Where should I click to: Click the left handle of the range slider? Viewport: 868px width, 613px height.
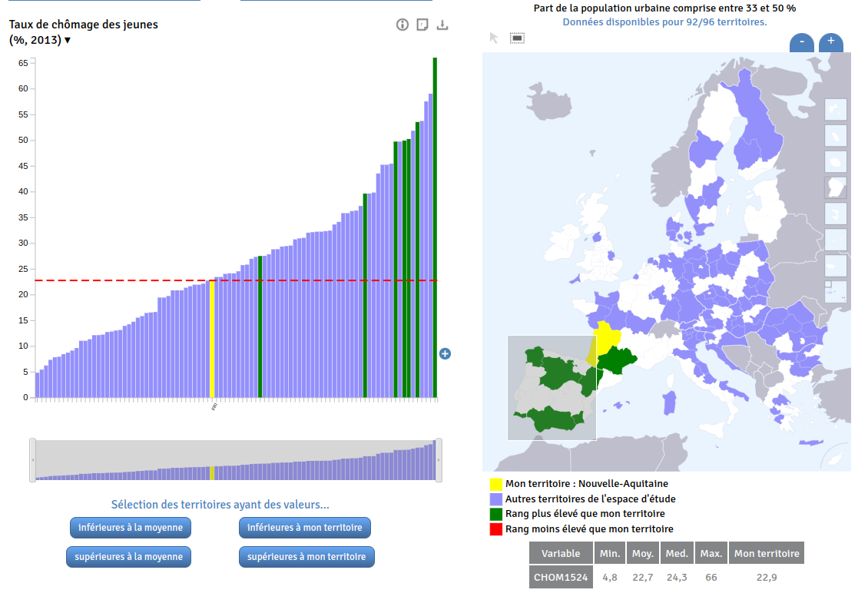[32, 460]
